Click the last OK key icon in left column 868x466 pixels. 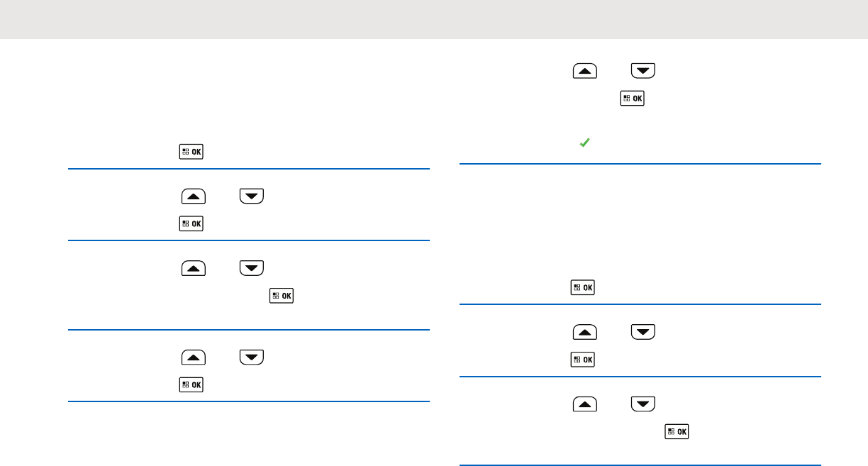[191, 384]
